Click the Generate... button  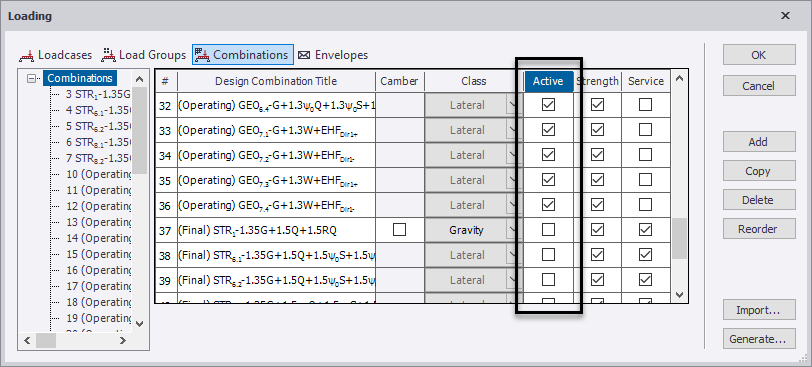759,339
